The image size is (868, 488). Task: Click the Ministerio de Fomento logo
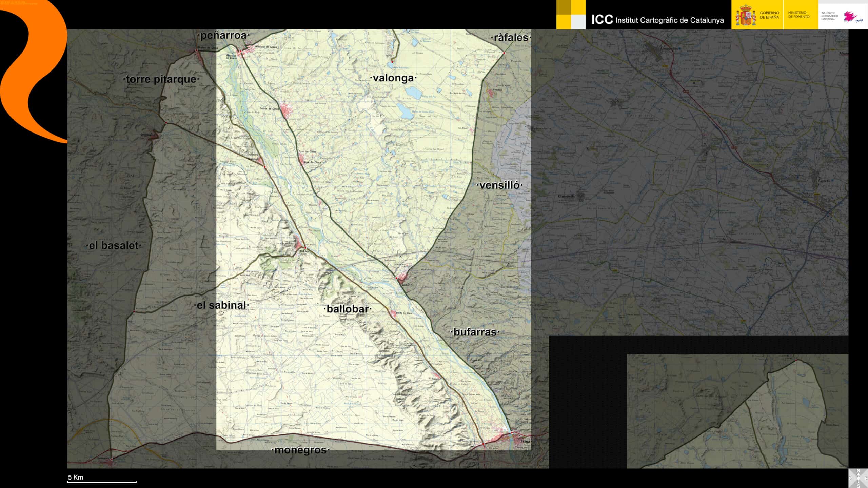[798, 15]
